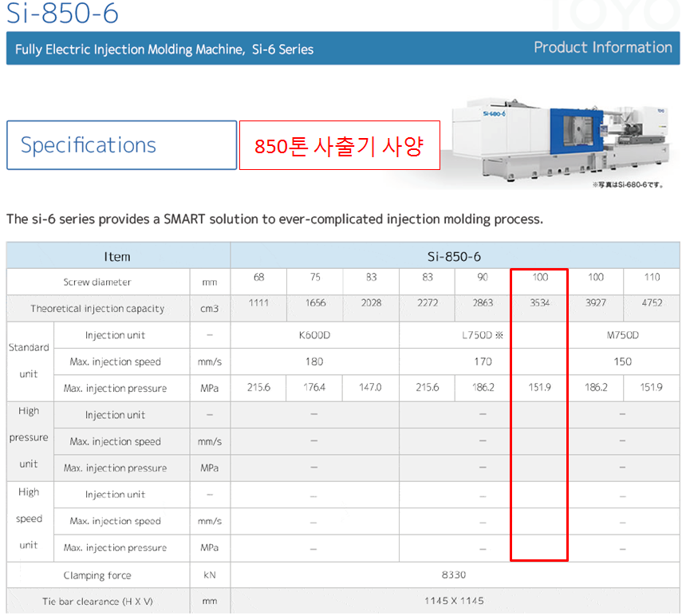Viewport: 682px width, 616px height.
Task: Click max injection speed value 150
Action: point(622,361)
